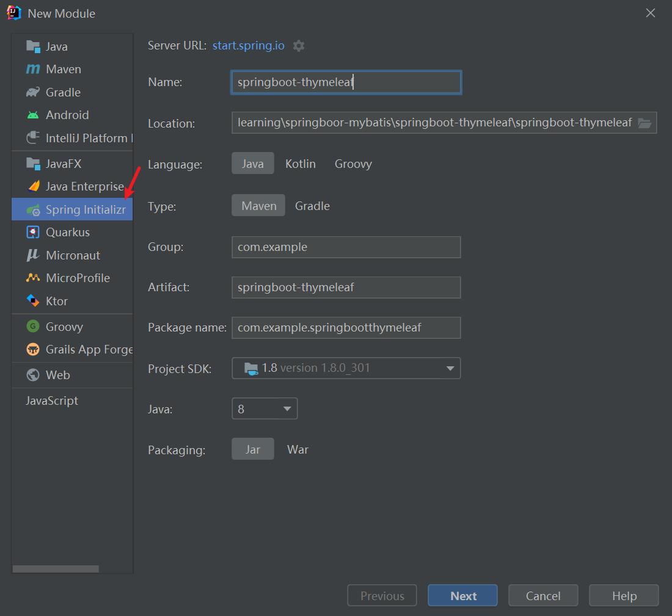The image size is (672, 616).
Task: Click the Grails App Forge icon
Action: pyautogui.click(x=33, y=350)
